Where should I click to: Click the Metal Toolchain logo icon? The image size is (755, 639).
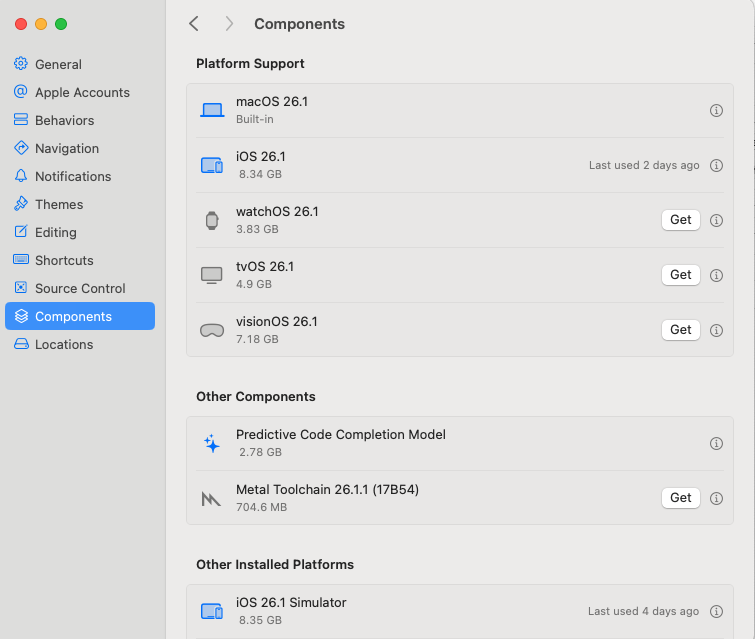(211, 499)
